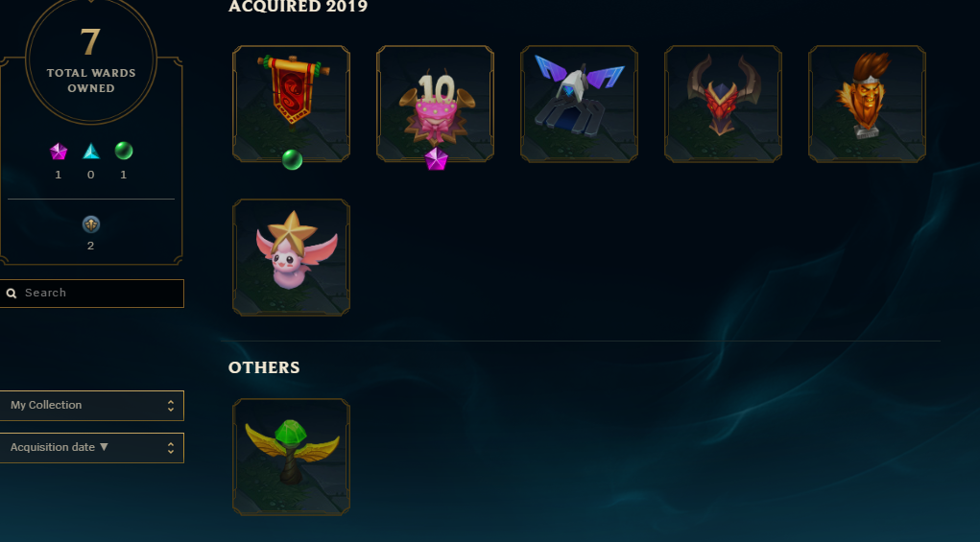The image size is (980, 542).
Task: Select the golden Draven bust ward
Action: [867, 104]
